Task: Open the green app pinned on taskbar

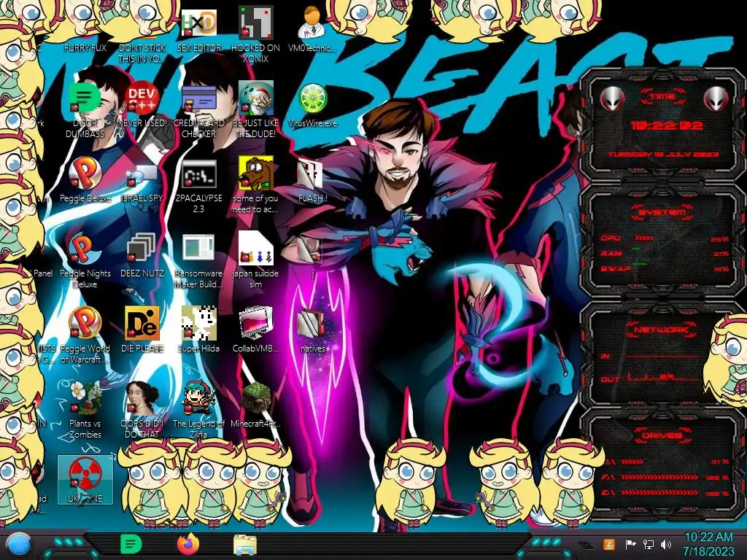Action: (131, 544)
